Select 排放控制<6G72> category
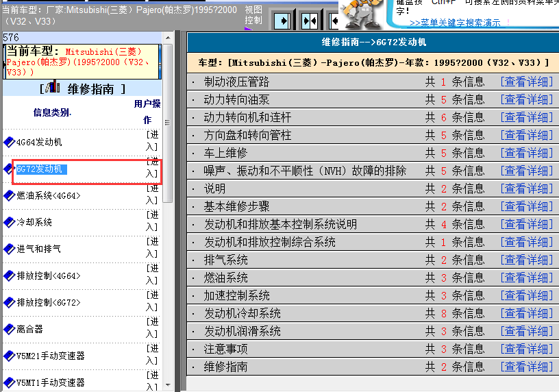This screenshot has width=559, height=392. 49,302
